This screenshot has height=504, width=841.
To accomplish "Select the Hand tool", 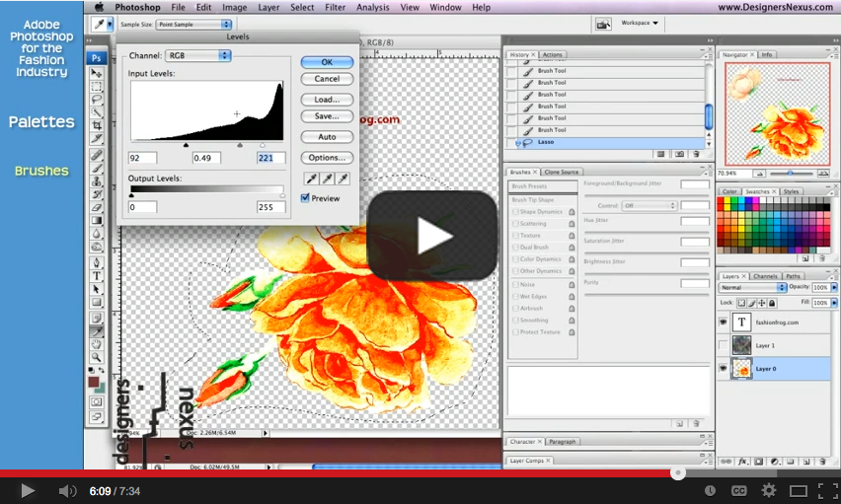I will (x=97, y=344).
